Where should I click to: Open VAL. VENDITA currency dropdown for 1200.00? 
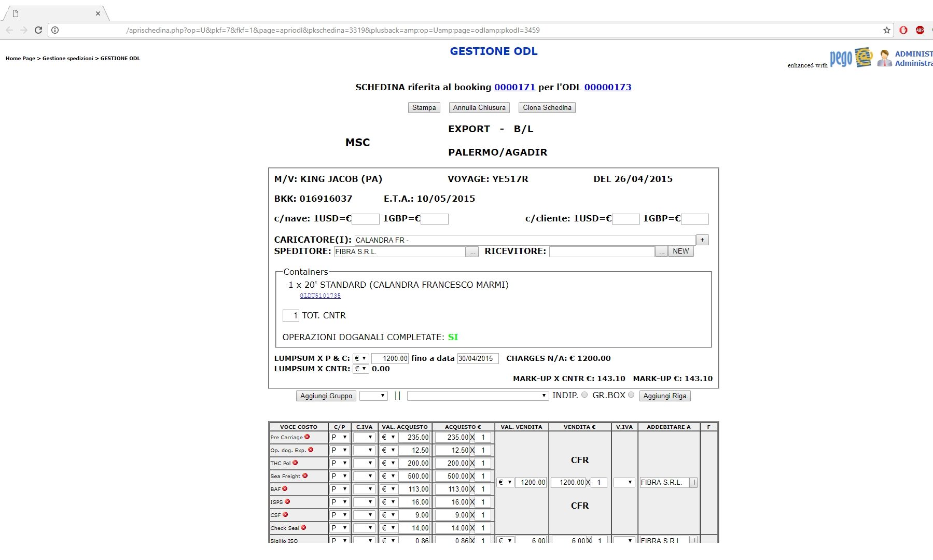pos(505,482)
